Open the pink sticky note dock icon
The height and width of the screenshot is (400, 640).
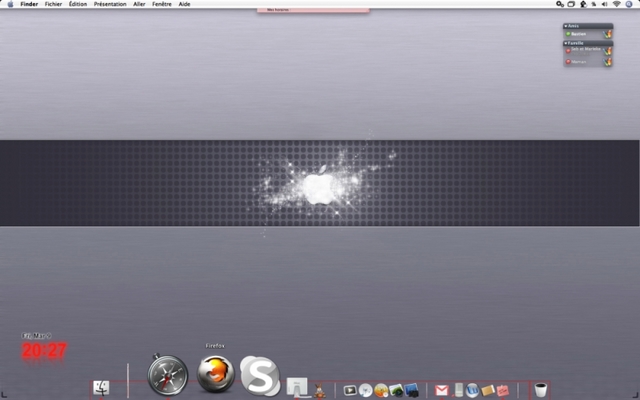(x=503, y=391)
